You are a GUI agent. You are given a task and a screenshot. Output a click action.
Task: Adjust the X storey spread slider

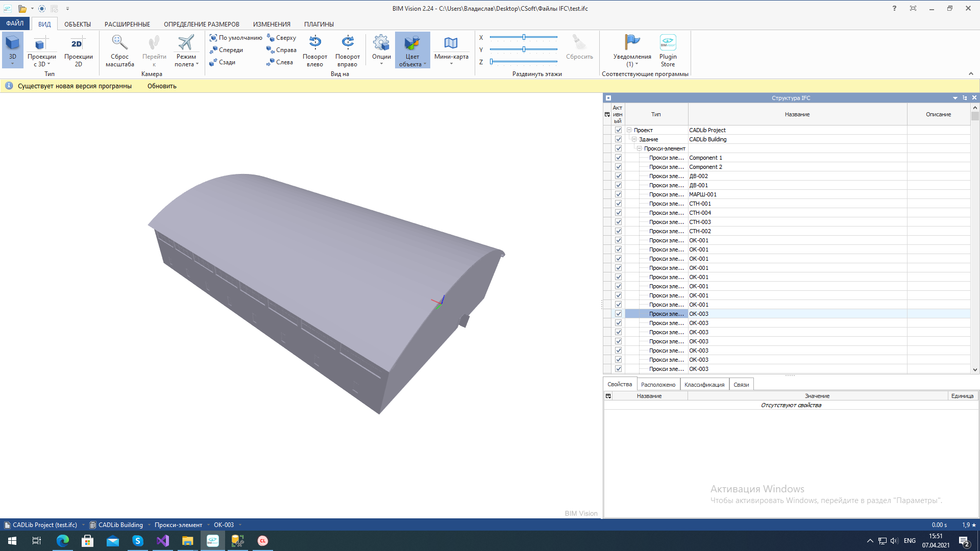(x=524, y=37)
